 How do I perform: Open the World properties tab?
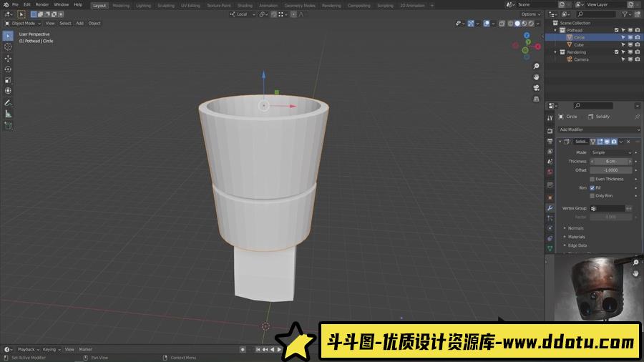click(550, 172)
